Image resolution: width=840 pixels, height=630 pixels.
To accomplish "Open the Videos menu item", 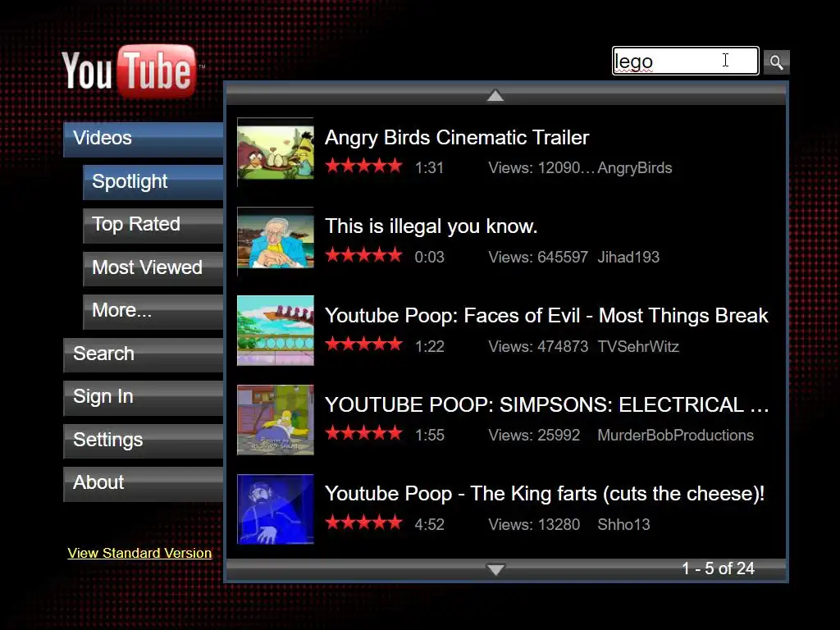I will (x=143, y=138).
